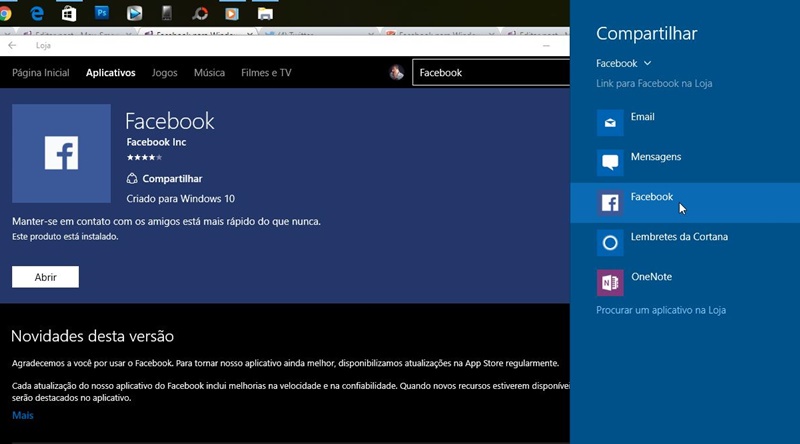Click the Mensagens share target icon
The height and width of the screenshot is (444, 800).
pos(610,162)
